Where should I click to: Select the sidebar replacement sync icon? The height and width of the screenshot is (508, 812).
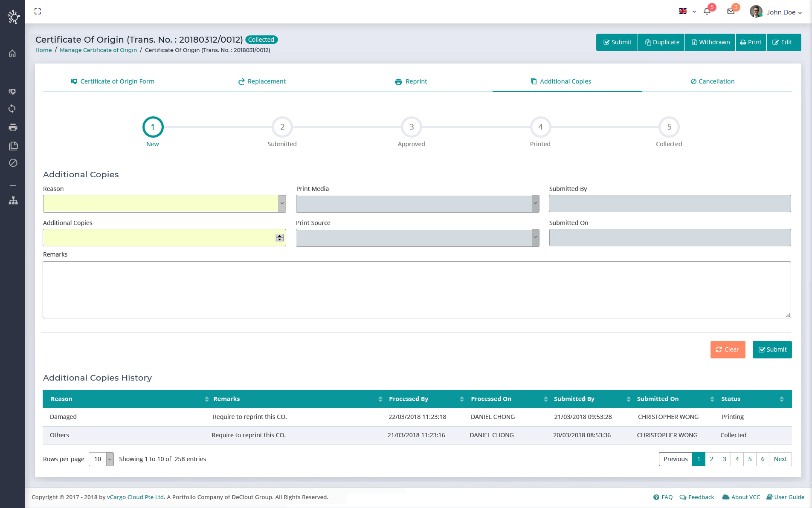pyautogui.click(x=13, y=109)
